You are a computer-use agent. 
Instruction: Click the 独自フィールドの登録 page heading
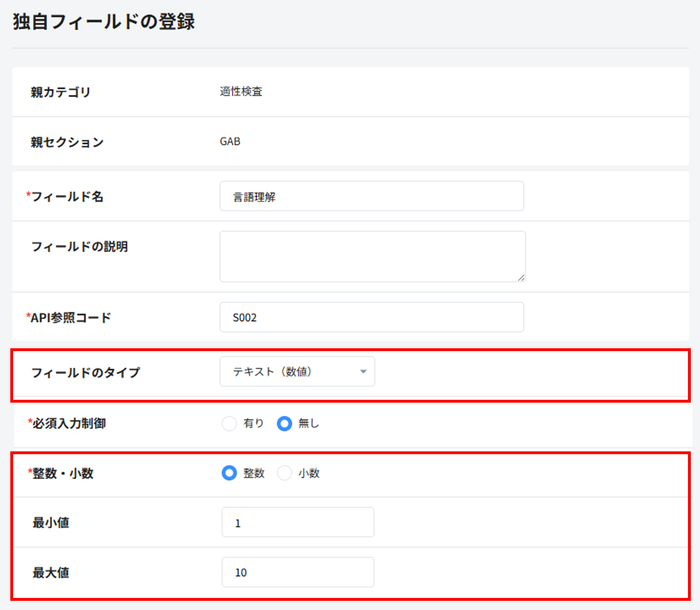[104, 22]
